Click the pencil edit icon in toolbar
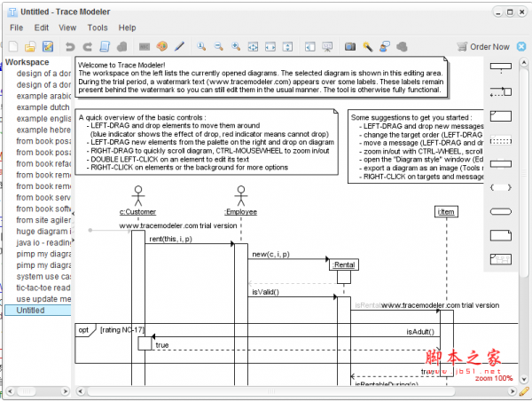This screenshot has height=402, width=532. [178, 46]
